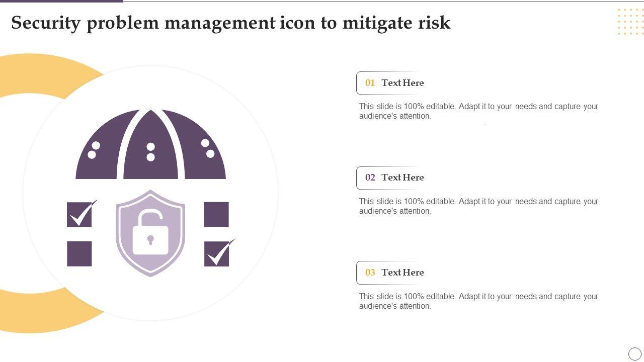Select the 01 Text Here label

[x=394, y=83]
